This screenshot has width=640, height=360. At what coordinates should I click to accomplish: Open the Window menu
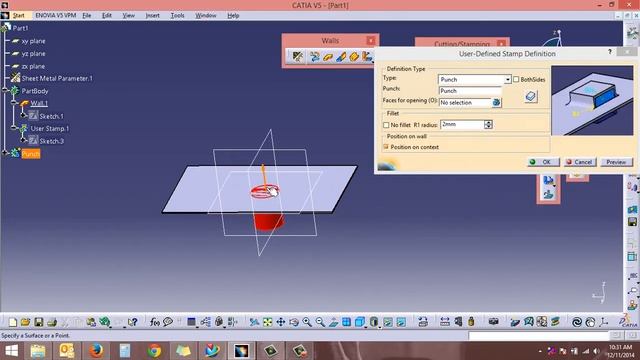point(206,16)
